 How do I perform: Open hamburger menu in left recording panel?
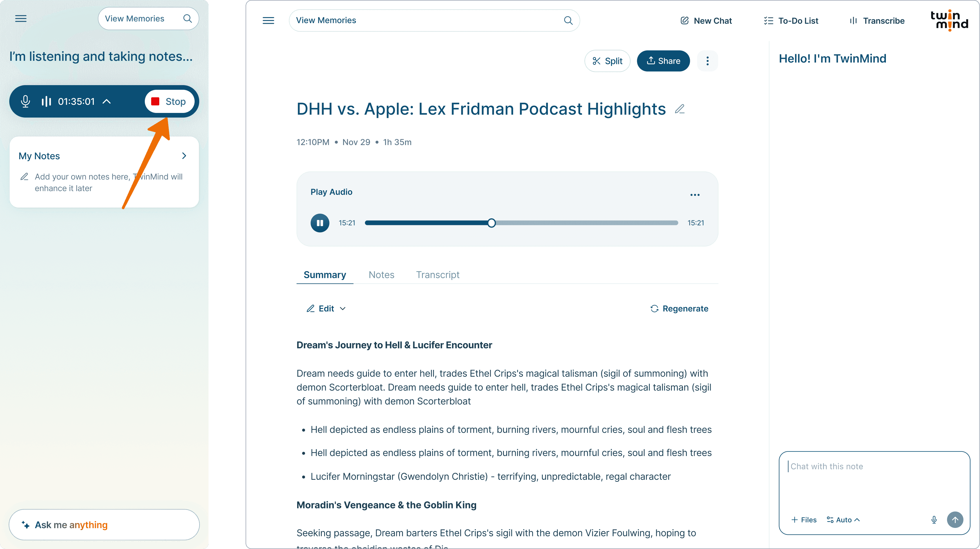click(21, 19)
